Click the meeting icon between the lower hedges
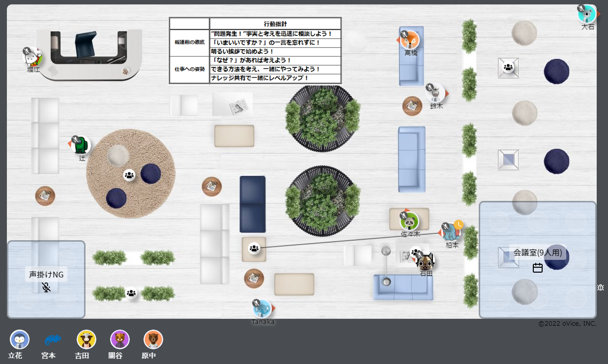Image resolution: width=608 pixels, height=364 pixels. (x=131, y=293)
